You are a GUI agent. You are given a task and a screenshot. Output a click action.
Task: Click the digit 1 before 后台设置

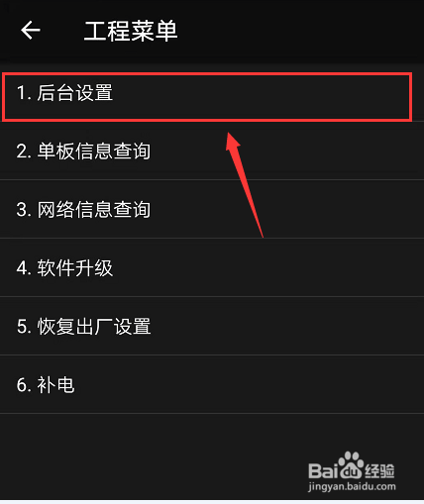tap(22, 93)
